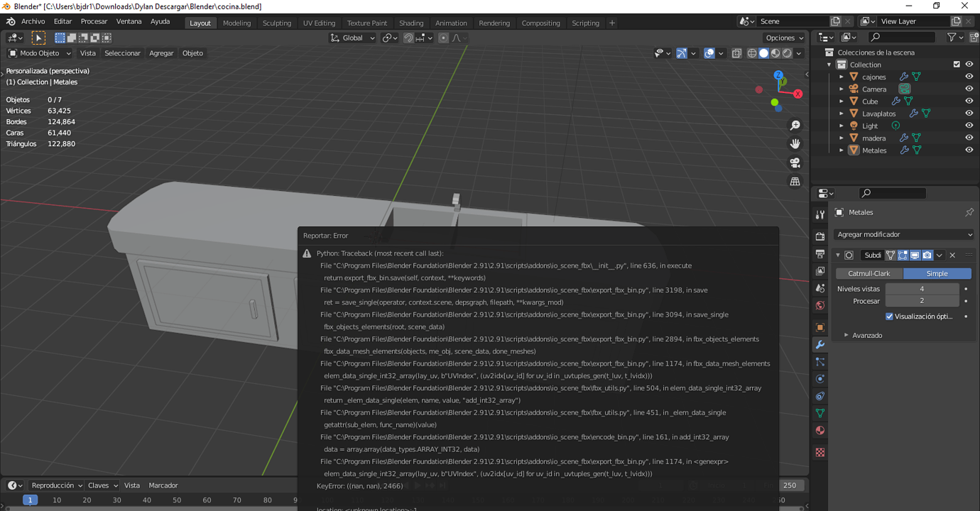Switch to the Modeling workspace tab
980x511 pixels.
coord(236,23)
